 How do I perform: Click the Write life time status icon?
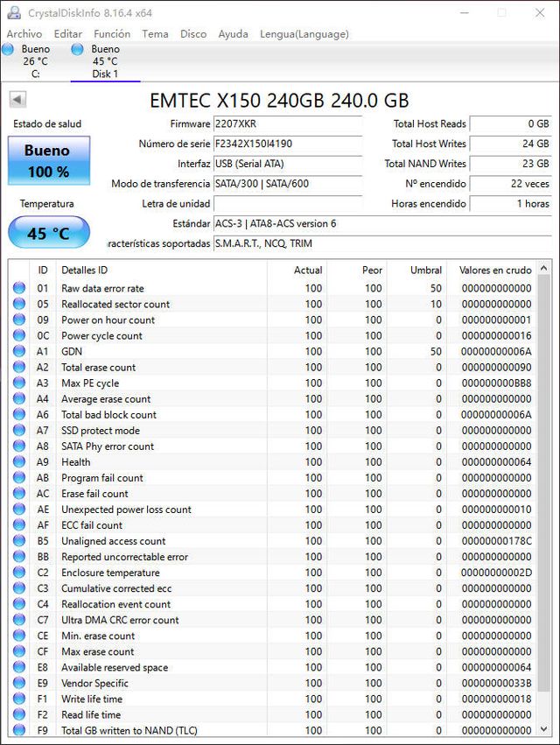coord(19,699)
